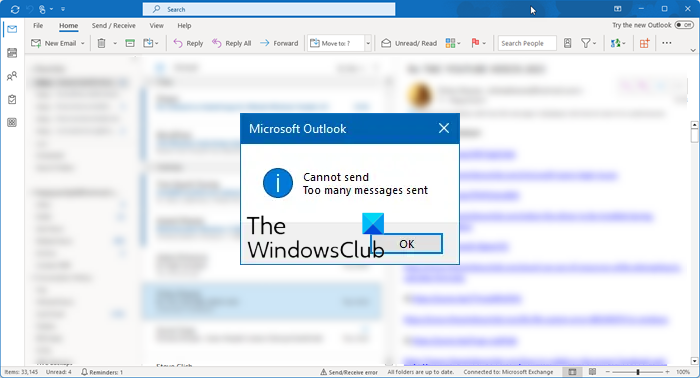Expand the Filter Email dropdown arrow
This screenshot has height=378, width=700.
tap(594, 43)
